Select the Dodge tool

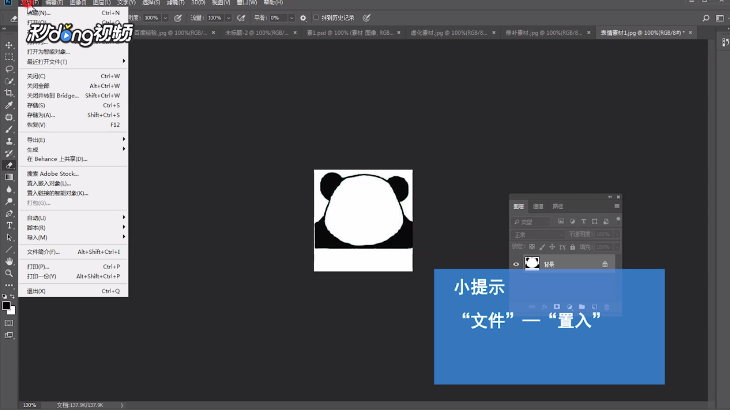9,202
